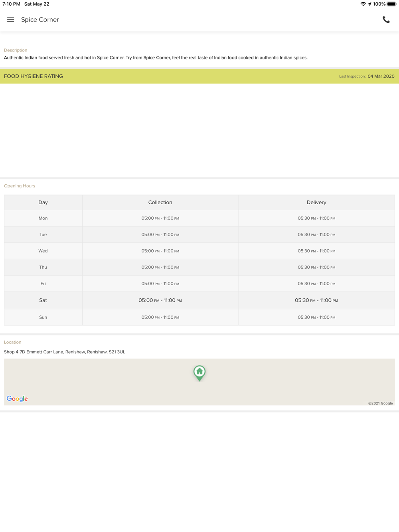399x532 pixels.
Task: Select the Mon row day cell
Action: pyautogui.click(x=43, y=218)
